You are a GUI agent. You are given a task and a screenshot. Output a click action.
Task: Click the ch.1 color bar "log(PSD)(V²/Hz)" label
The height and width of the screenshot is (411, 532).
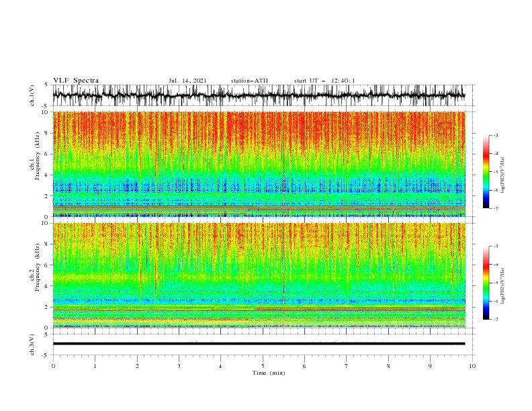(502, 175)
